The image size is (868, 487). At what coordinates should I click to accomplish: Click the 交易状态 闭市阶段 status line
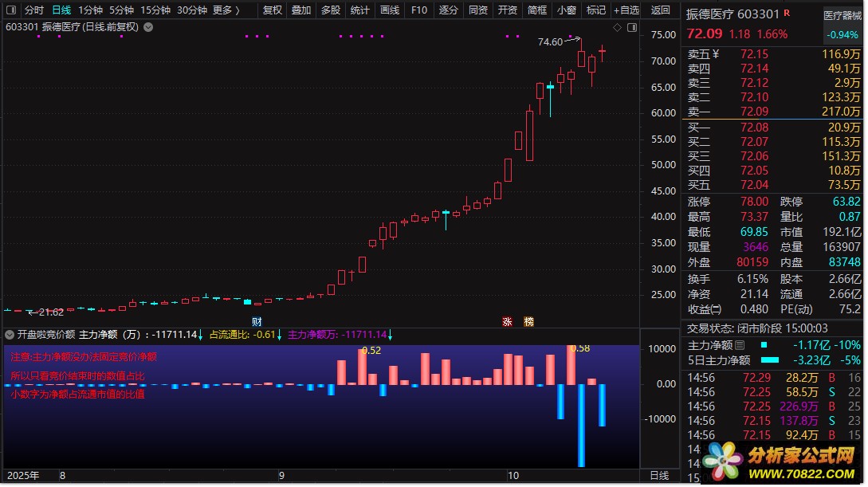tap(758, 328)
